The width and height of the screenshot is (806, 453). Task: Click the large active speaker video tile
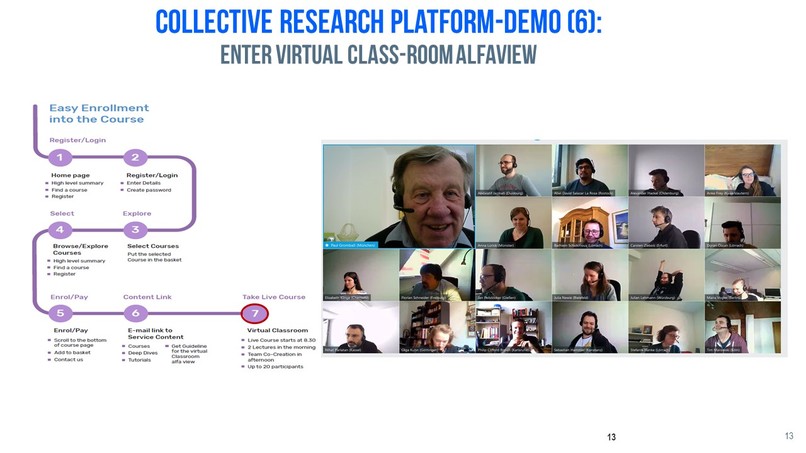pyautogui.click(x=399, y=196)
